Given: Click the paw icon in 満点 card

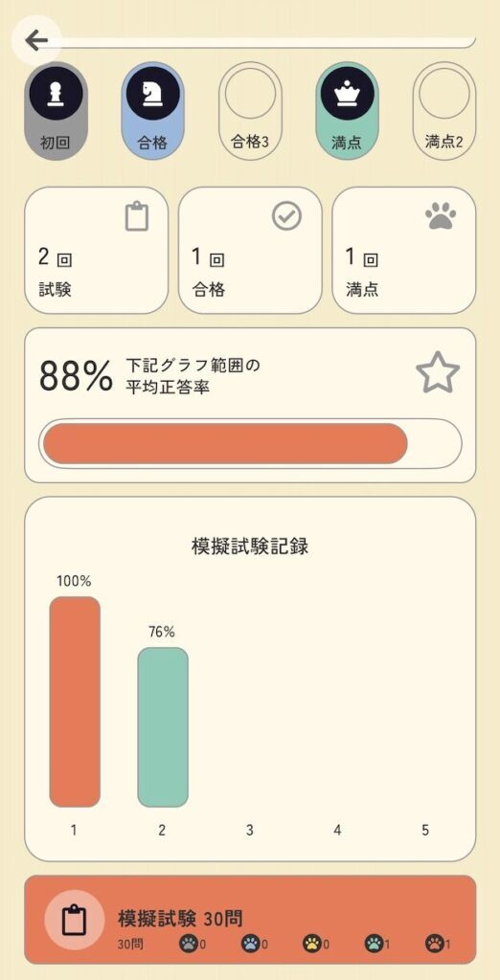Looking at the screenshot, I should (x=441, y=217).
